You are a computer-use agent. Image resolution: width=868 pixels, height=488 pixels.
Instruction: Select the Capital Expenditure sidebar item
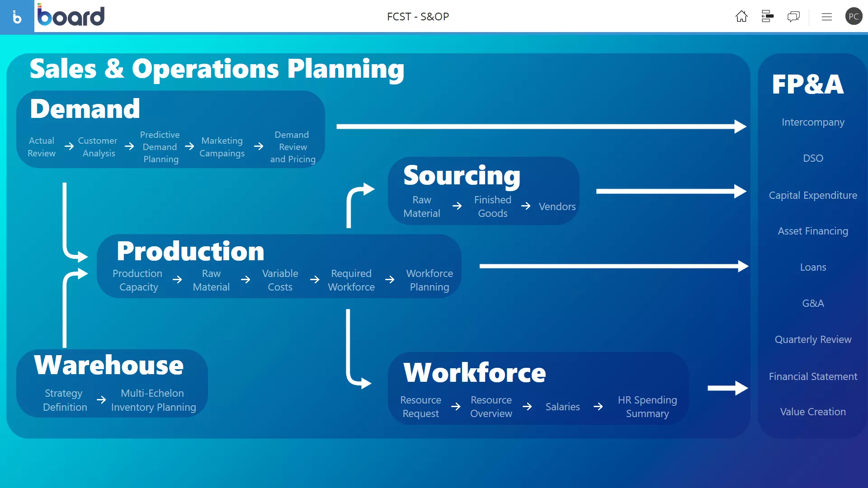[x=812, y=194]
